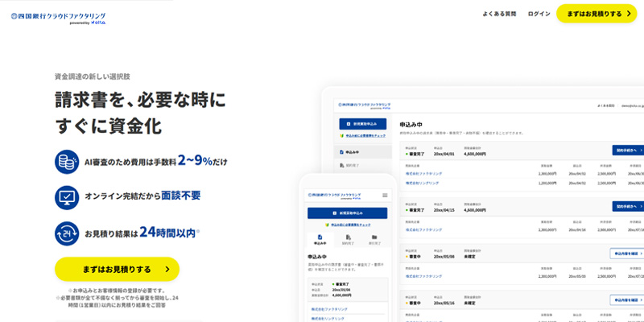
Task: Open 株式会社ファクタリング link under 20xx/04/15 application
Action: 424,229
